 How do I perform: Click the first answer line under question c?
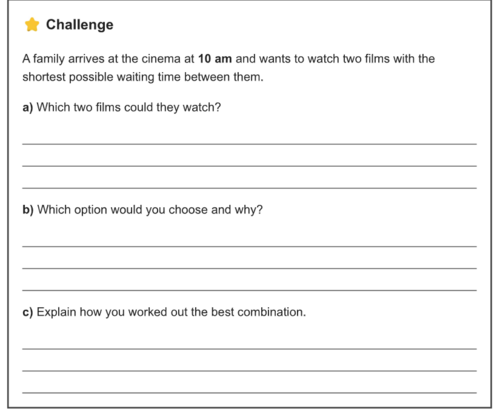249,349
